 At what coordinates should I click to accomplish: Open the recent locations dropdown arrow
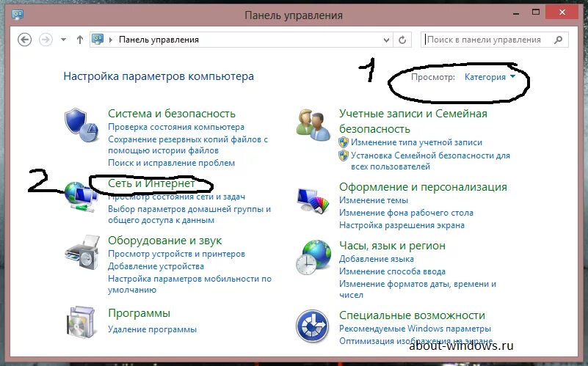pos(63,40)
